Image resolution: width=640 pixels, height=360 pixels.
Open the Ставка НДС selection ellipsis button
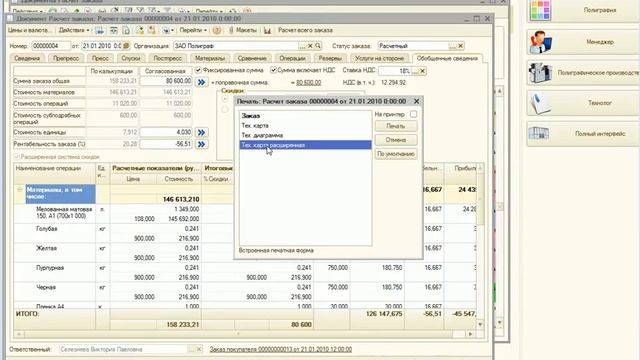point(415,71)
